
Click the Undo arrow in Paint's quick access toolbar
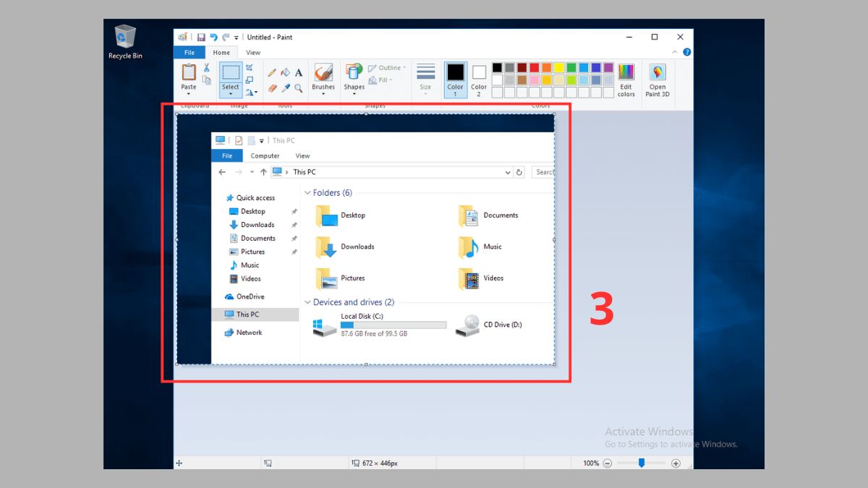click(213, 37)
